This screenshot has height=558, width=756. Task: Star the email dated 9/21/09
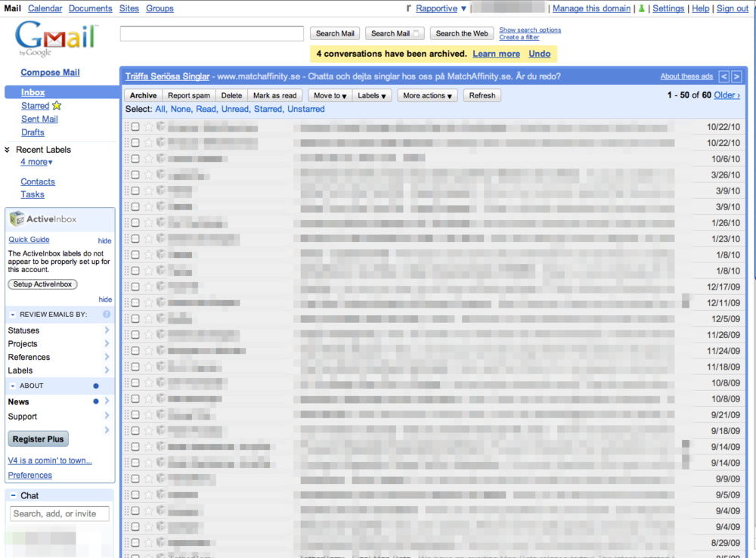[148, 415]
